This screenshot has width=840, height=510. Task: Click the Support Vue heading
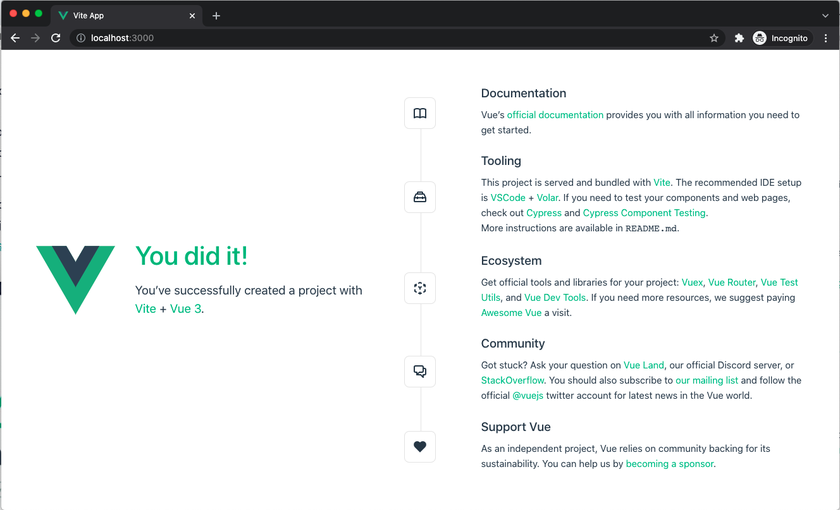[516, 427]
